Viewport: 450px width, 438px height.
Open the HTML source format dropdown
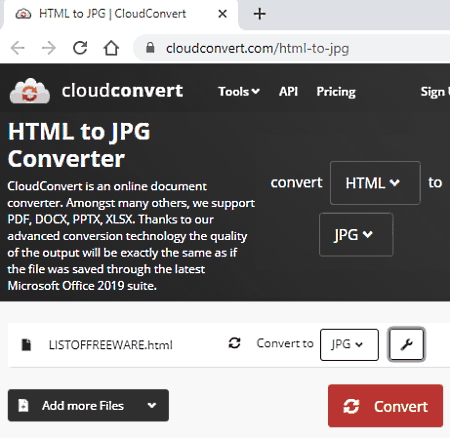(375, 183)
